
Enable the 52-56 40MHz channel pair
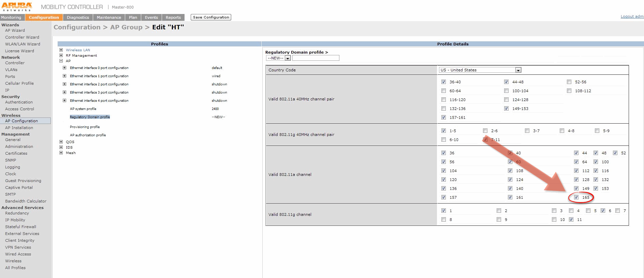[x=569, y=82]
